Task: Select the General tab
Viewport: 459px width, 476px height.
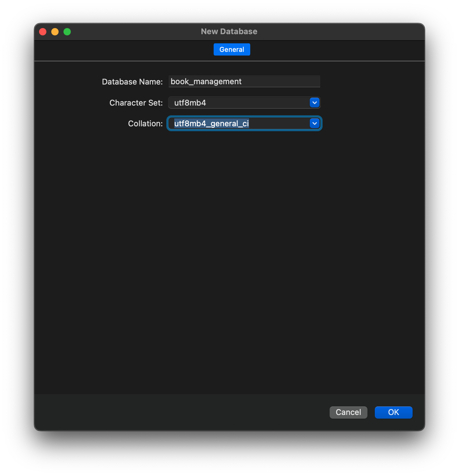Action: point(232,49)
